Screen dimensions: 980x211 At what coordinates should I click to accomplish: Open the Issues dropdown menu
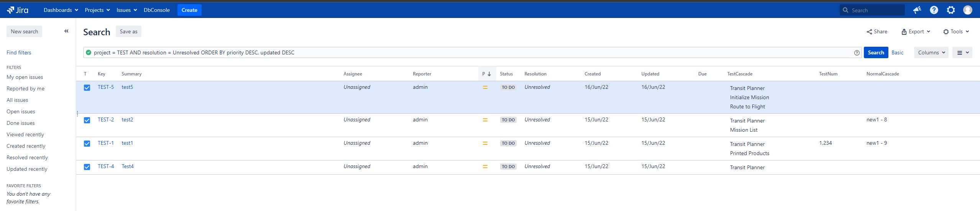pos(127,10)
